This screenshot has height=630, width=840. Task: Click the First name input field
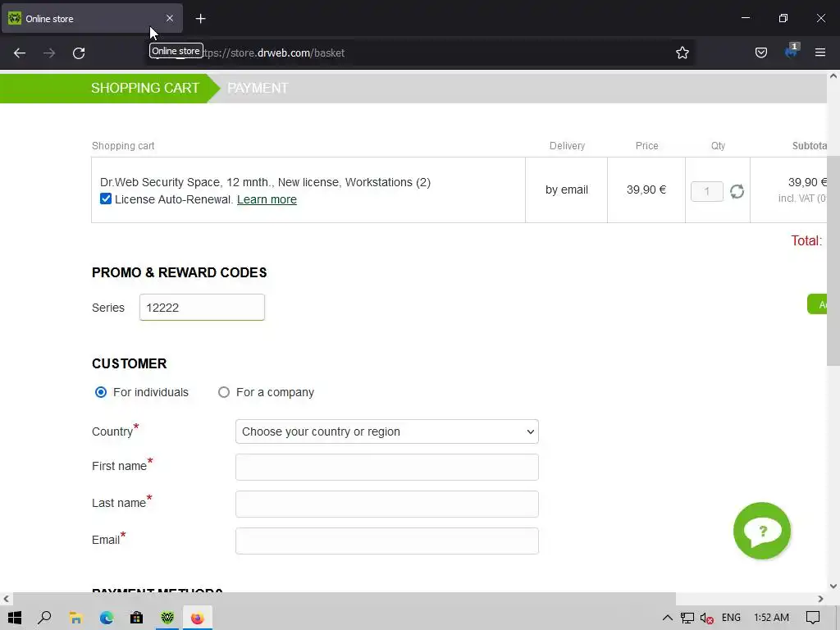pyautogui.click(x=387, y=467)
